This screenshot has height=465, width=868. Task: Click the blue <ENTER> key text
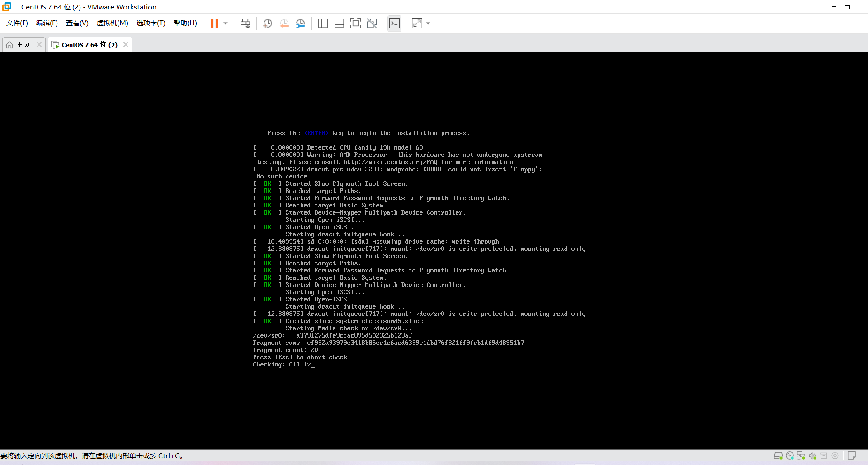pyautogui.click(x=316, y=133)
